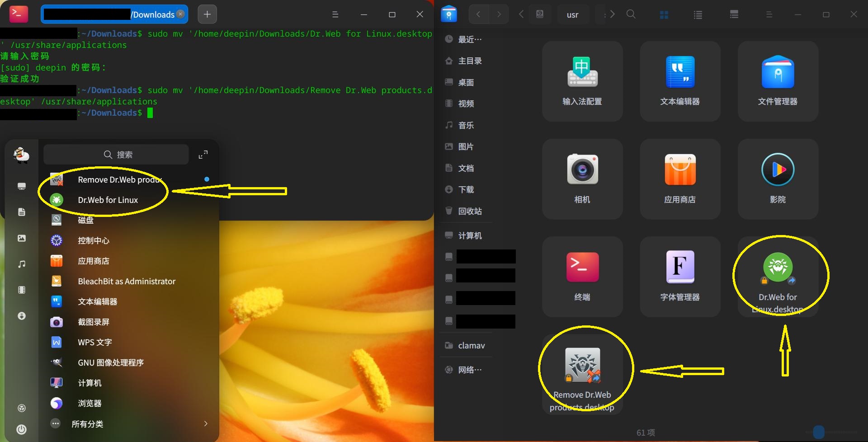Switch file manager to icon view
Screen dimensions: 868x442
(664, 15)
